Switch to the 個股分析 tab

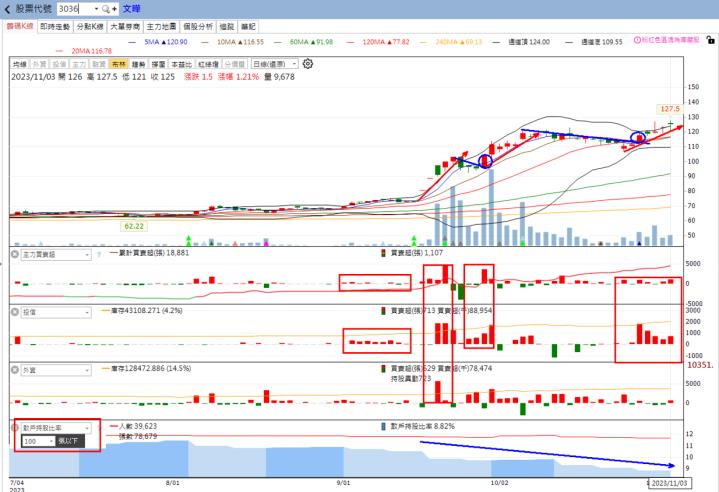pyautogui.click(x=198, y=26)
